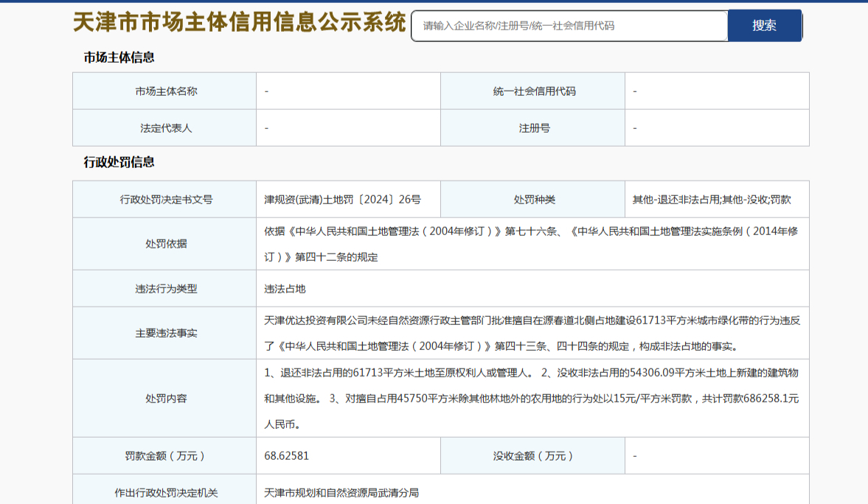The width and height of the screenshot is (868, 504).
Task: Click the 统一社会信用代码 label cell
Action: [x=533, y=91]
